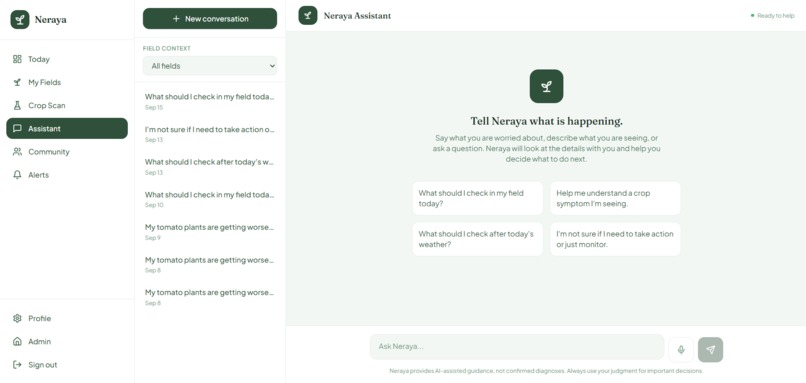Viewport: 806px width, 383px height.
Task: Click the Ready to help status indicator
Action: [773, 16]
